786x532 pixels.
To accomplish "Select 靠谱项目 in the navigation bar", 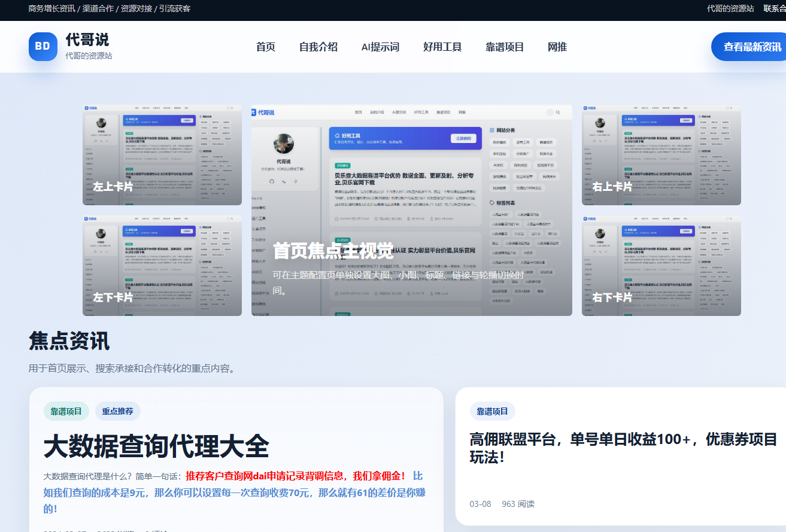I will pyautogui.click(x=505, y=46).
